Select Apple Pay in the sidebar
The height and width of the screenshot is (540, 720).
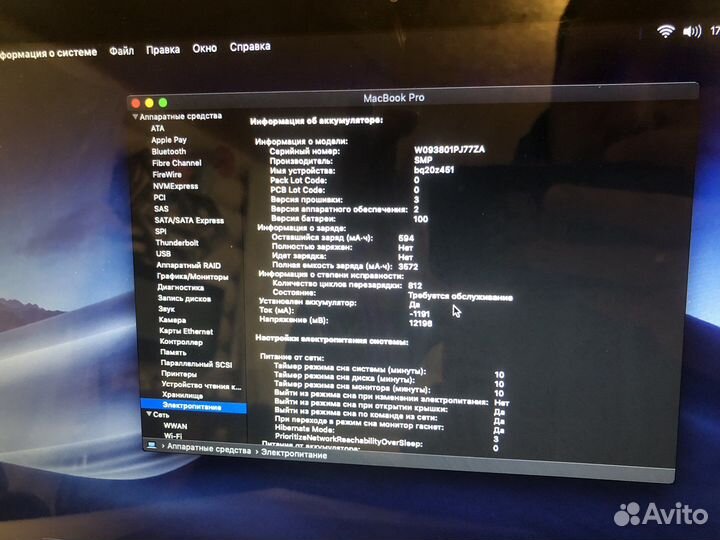point(169,140)
